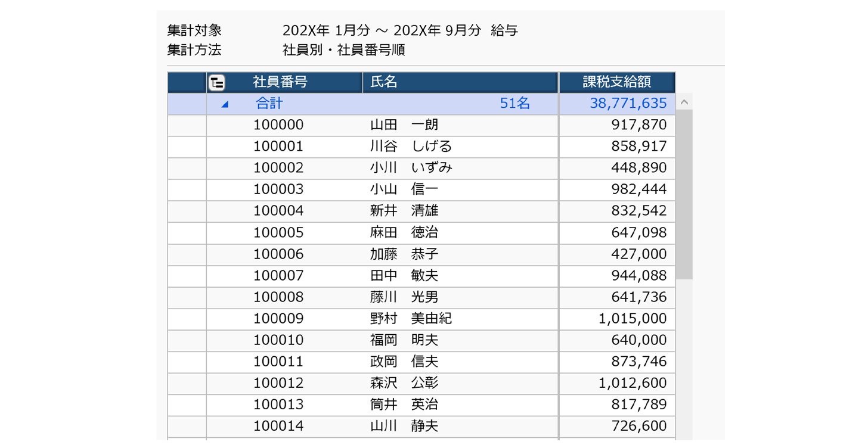868x445 pixels.
Task: Click the 氏名 column header
Action: [x=384, y=82]
